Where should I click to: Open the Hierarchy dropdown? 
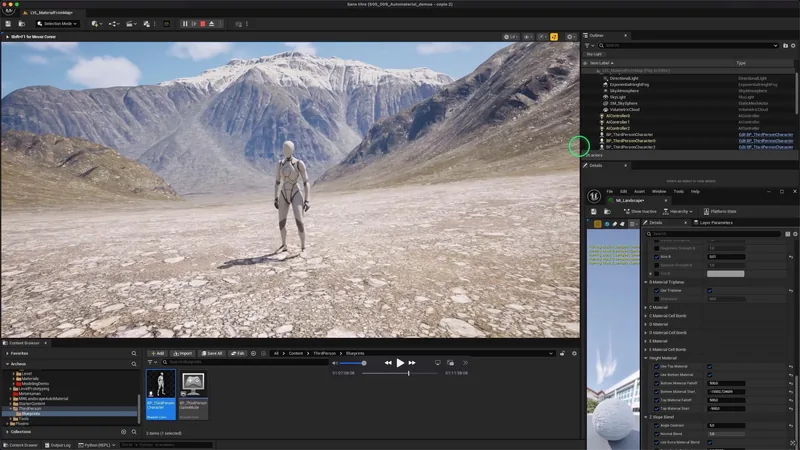pos(678,211)
